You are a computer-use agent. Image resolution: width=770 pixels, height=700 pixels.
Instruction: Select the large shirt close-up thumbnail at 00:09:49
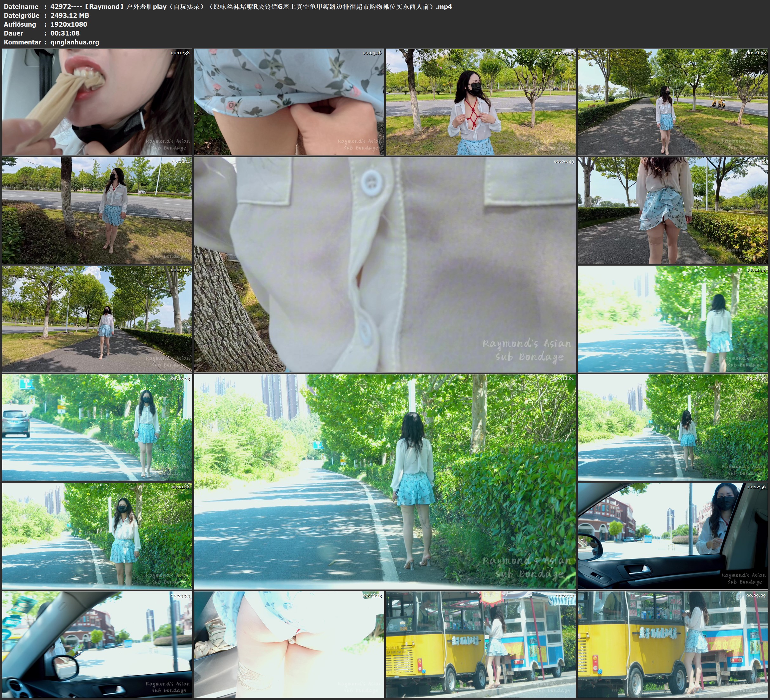click(x=385, y=265)
